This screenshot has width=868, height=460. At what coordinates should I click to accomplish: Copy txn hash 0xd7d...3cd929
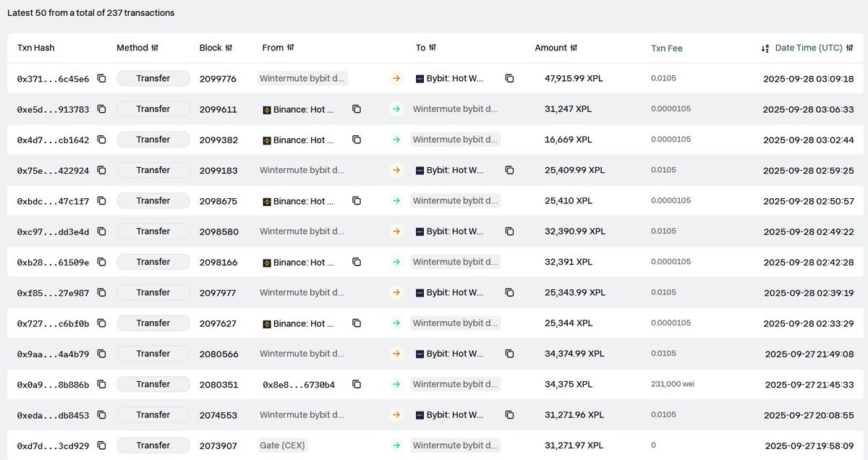click(101, 446)
